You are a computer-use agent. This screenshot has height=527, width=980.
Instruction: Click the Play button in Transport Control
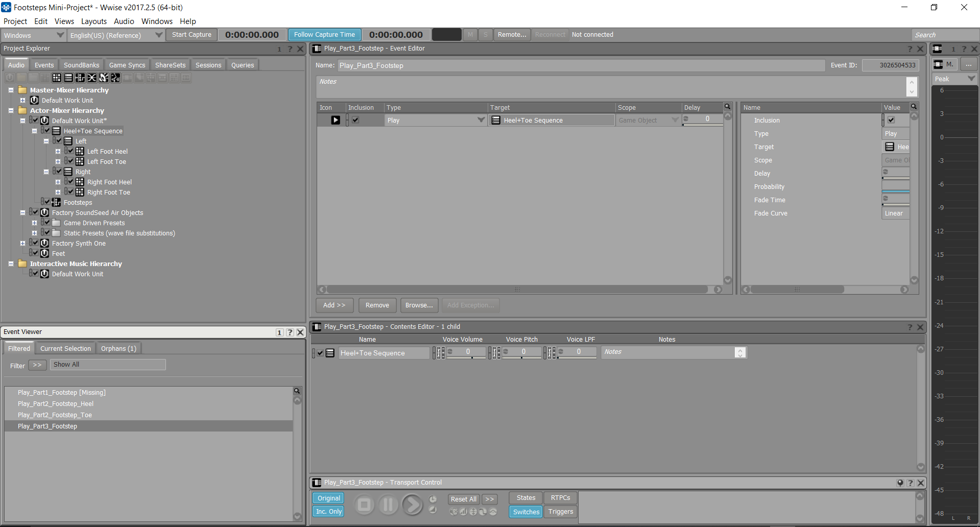(x=412, y=505)
